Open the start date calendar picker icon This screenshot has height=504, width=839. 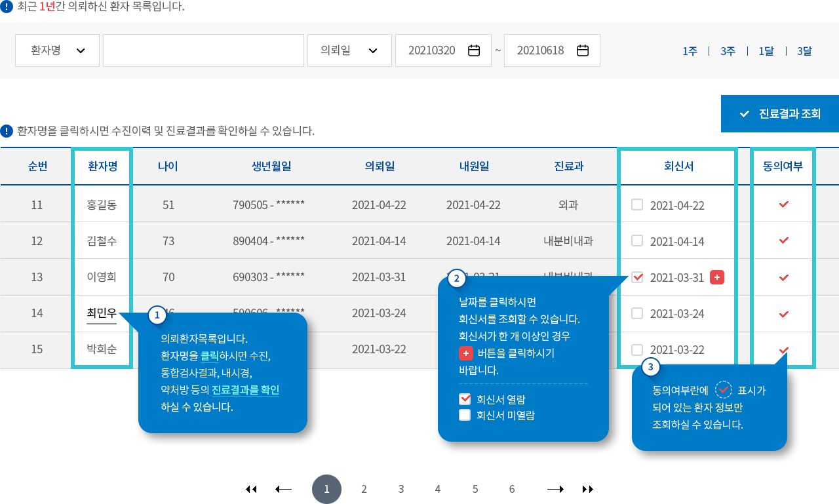[x=474, y=50]
